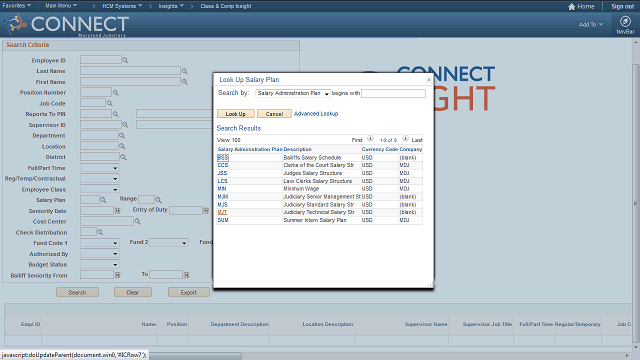Select BSS salary plan link
The image size is (640, 360).
coord(223,158)
